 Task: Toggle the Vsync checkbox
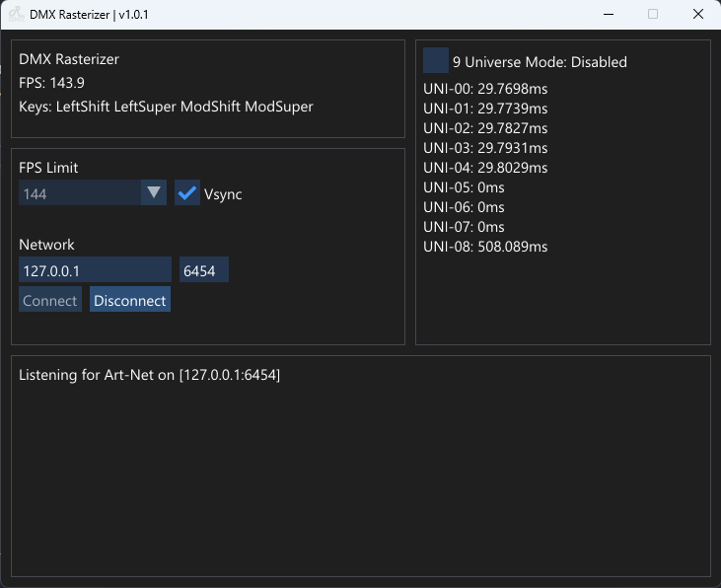pos(187,193)
